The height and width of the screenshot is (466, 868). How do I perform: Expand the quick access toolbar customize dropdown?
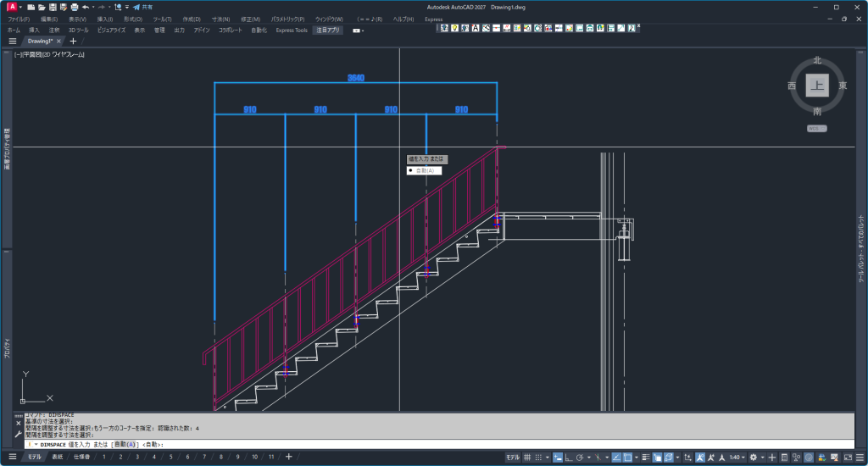pos(126,7)
